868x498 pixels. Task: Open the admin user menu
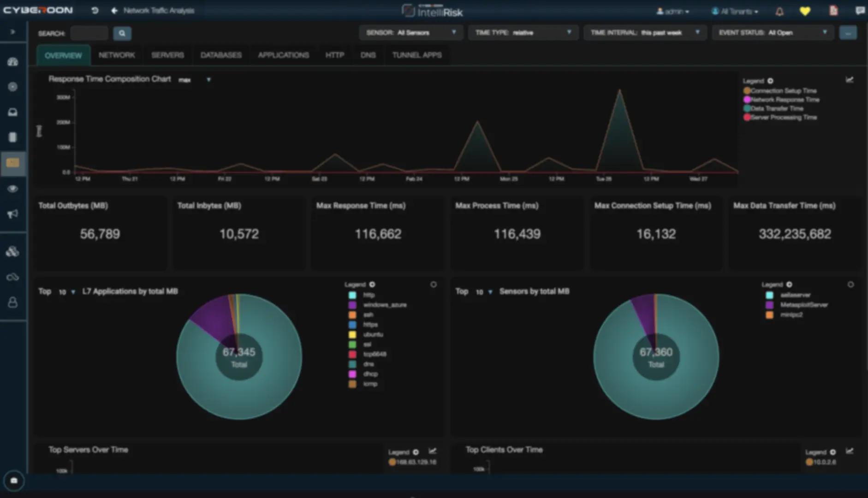672,11
